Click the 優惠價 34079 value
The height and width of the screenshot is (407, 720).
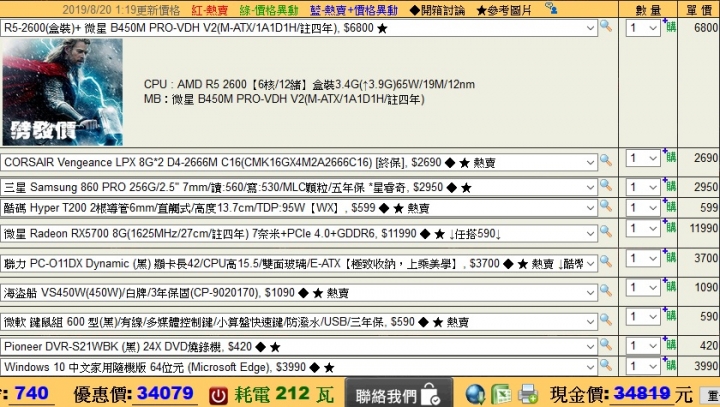165,394
